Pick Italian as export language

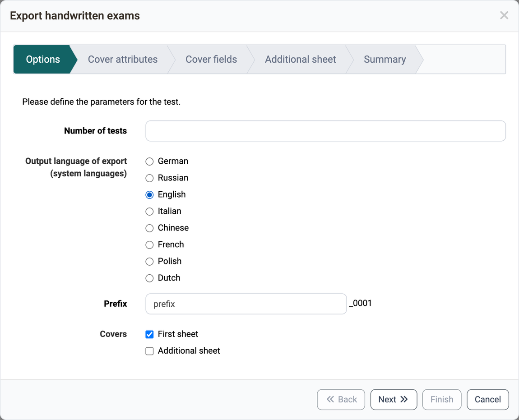150,212
